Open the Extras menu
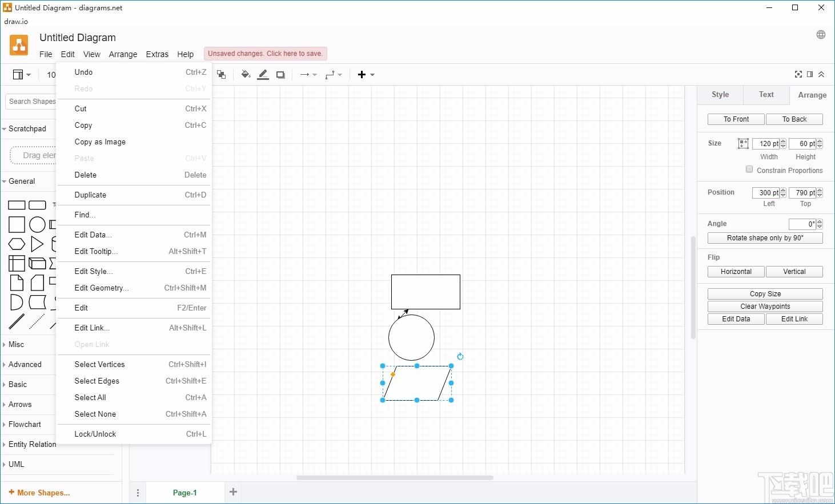 pos(157,54)
